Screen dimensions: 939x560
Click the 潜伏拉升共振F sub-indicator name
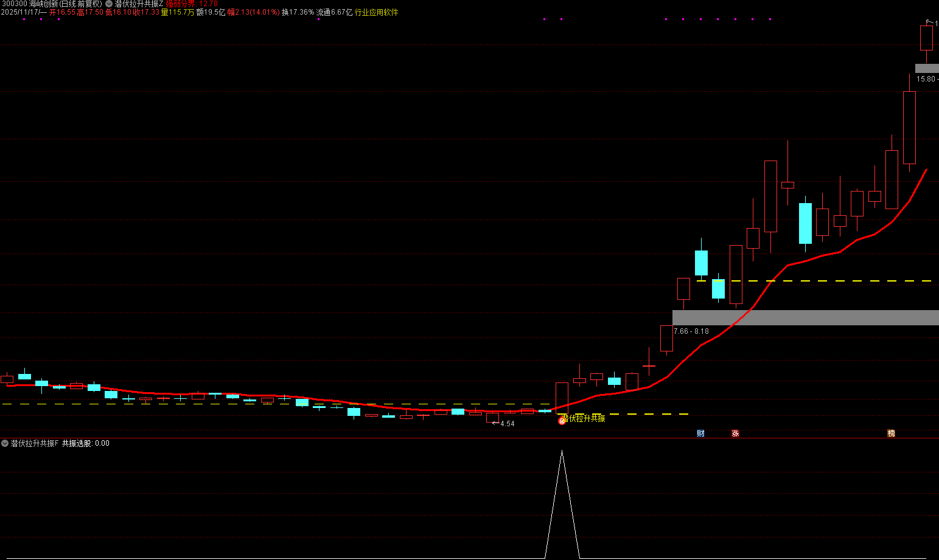[x=35, y=443]
